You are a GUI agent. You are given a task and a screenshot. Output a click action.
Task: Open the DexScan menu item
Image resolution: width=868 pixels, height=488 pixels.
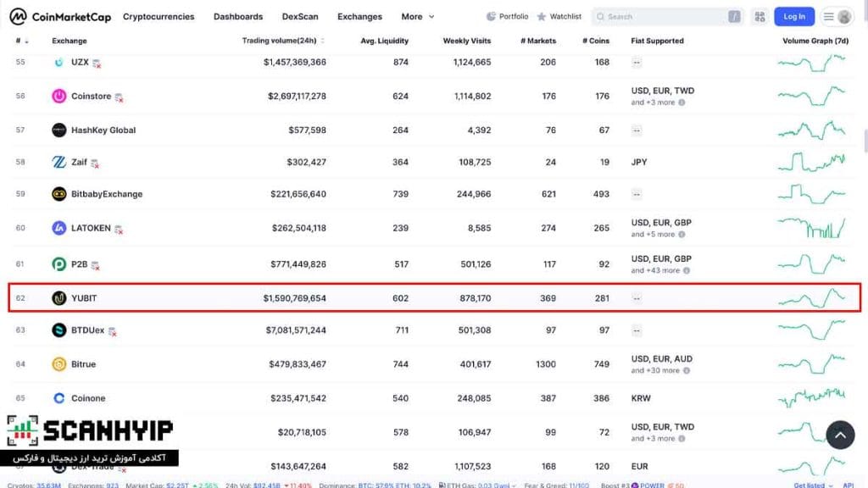300,17
